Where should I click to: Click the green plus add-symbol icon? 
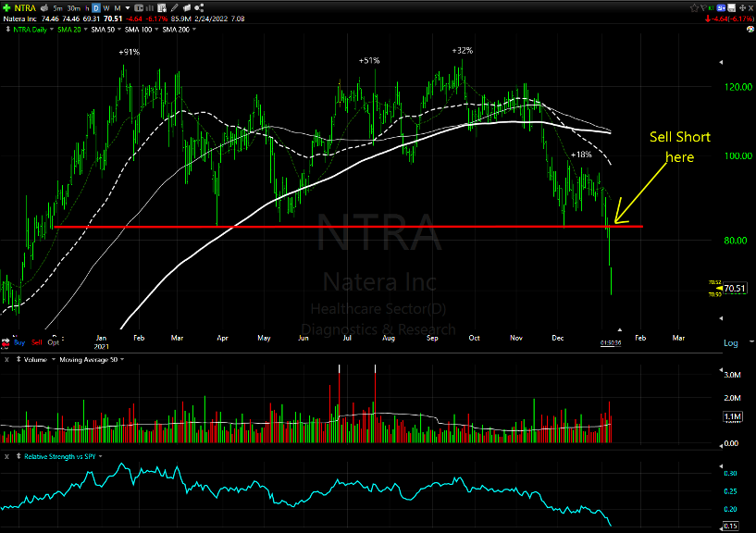(x=6, y=7)
